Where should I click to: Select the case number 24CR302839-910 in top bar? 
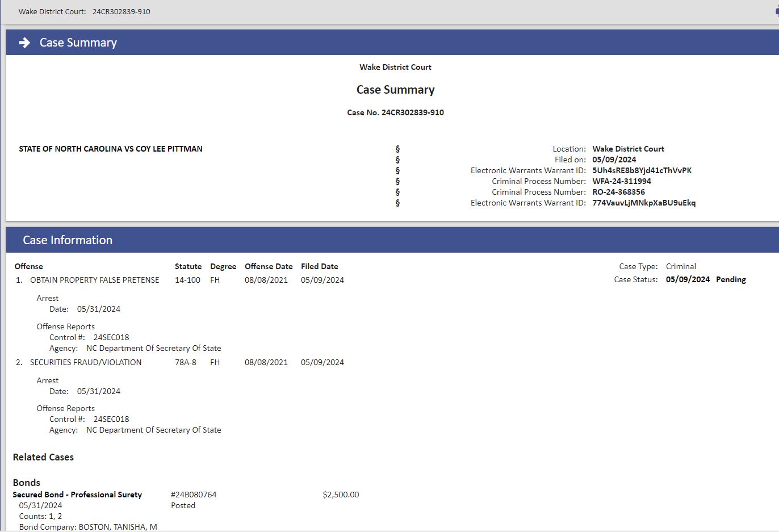click(122, 11)
